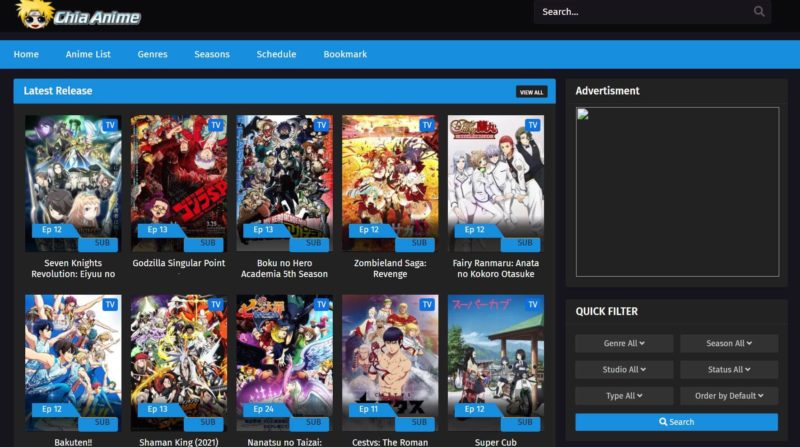Click Ep 12 label on Fairy Ranmaru

(474, 230)
